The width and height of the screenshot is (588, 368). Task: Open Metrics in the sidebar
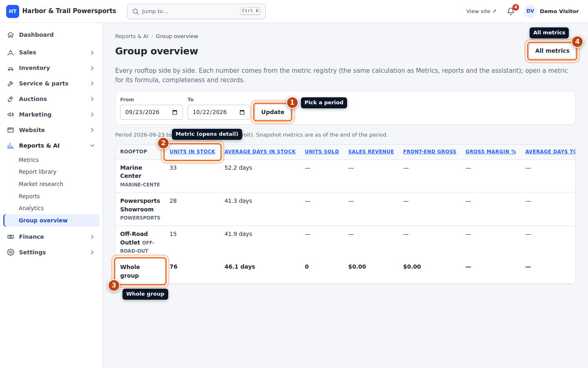(x=51, y=160)
